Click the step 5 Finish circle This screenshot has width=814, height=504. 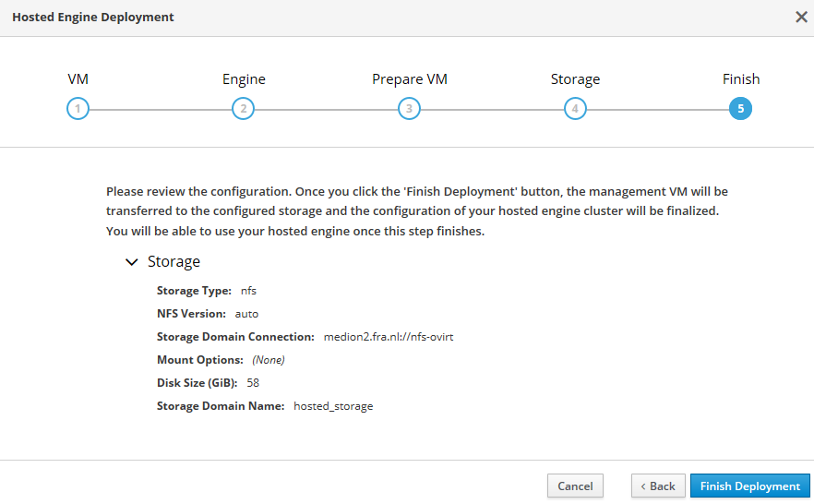740,109
